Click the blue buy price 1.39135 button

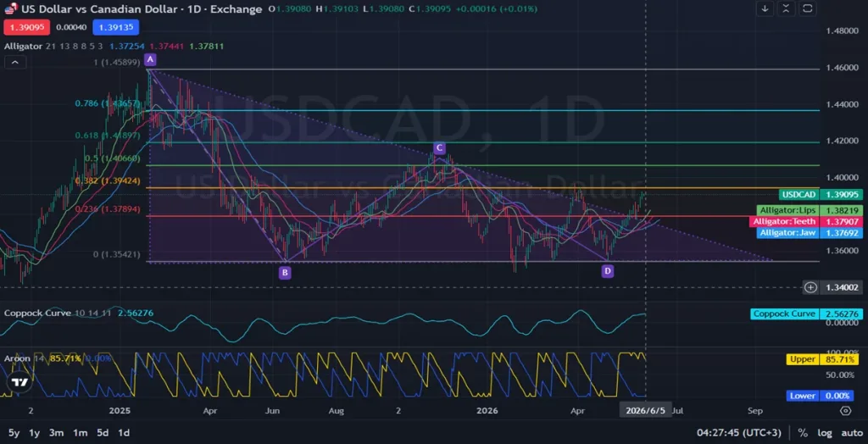(115, 27)
